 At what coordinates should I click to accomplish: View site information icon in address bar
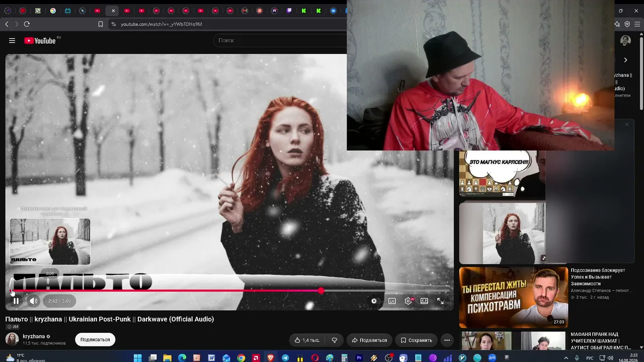(113, 24)
